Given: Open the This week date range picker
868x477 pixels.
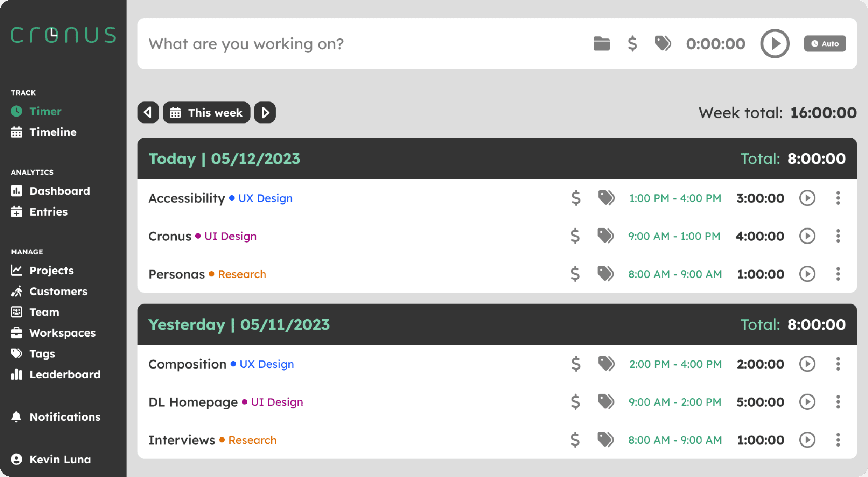Looking at the screenshot, I should coord(206,113).
